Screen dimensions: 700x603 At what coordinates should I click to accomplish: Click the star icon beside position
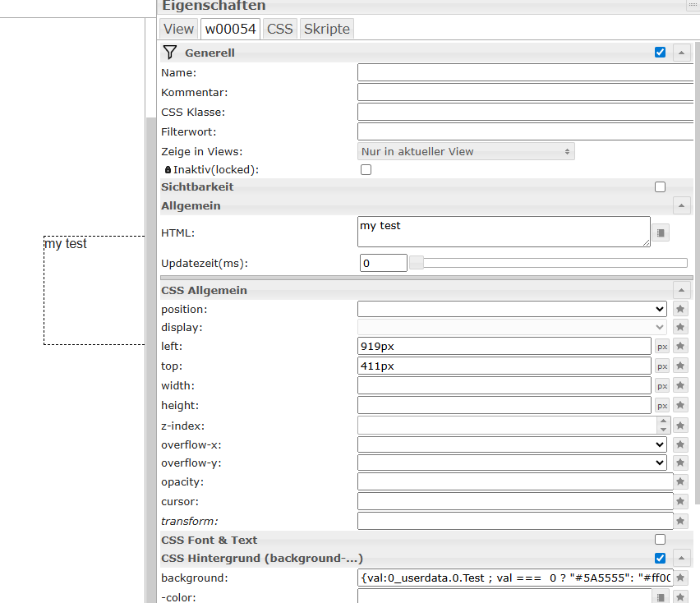click(680, 309)
